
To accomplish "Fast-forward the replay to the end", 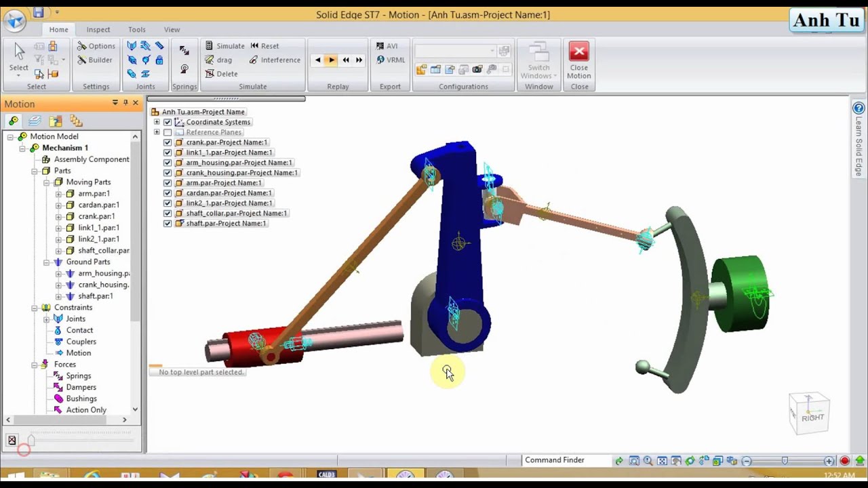I will pos(359,60).
